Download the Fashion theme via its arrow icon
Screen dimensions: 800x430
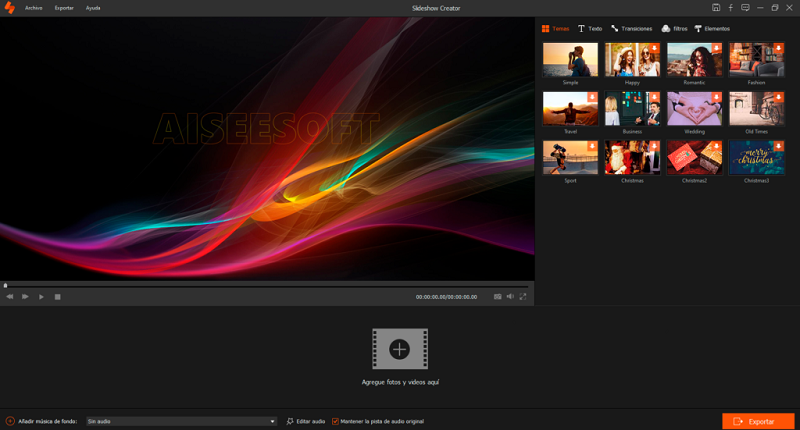779,48
